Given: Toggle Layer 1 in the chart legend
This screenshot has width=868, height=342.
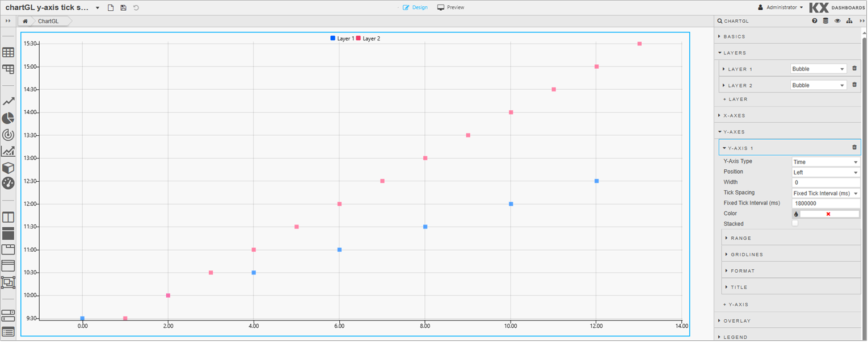Looking at the screenshot, I should 342,39.
